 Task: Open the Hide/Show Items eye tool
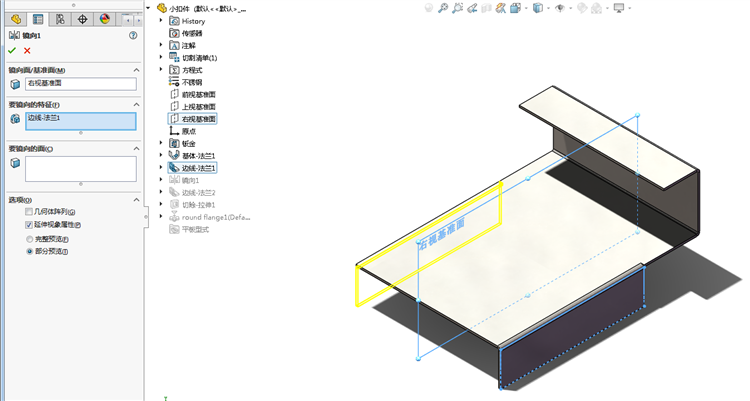point(560,8)
